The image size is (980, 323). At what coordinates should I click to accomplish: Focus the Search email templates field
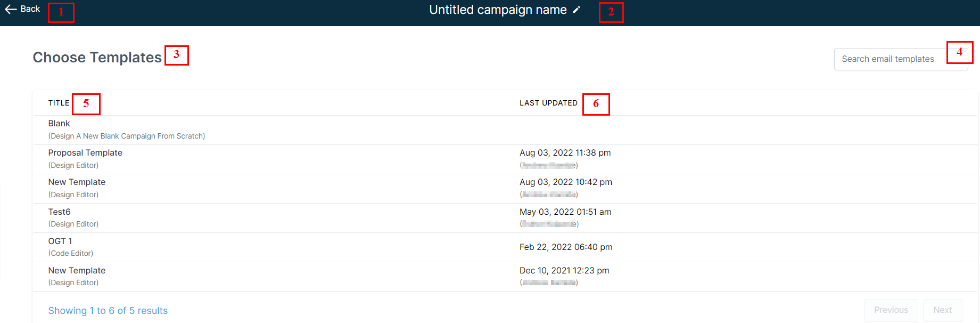coord(901,59)
